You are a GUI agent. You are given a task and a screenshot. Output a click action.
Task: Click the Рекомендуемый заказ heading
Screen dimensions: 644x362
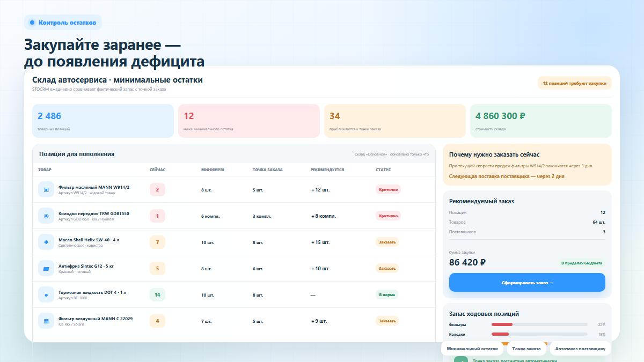pyautogui.click(x=481, y=201)
